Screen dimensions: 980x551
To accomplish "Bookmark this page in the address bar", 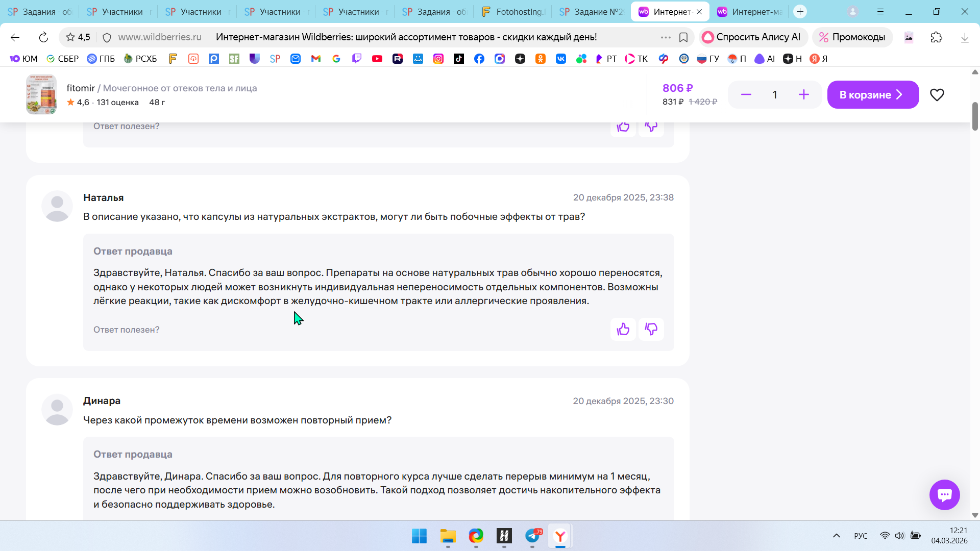I will tap(683, 37).
